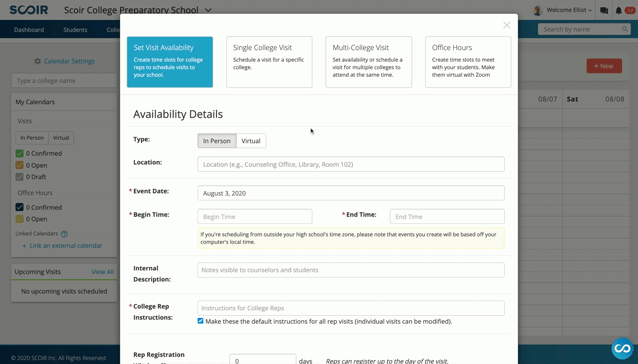Select the Office Hours card
638x364 pixels.
(x=468, y=62)
